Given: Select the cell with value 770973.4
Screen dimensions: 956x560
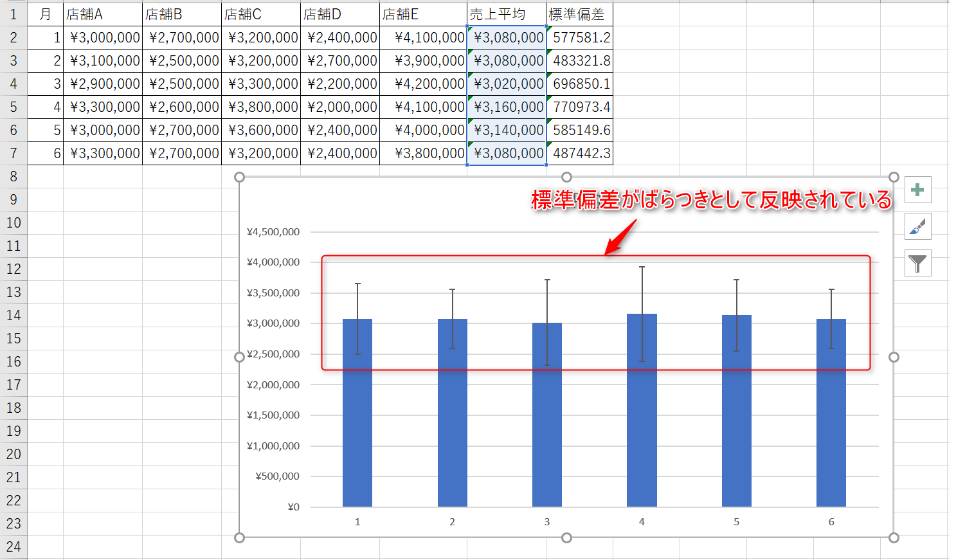Looking at the screenshot, I should click(579, 107).
